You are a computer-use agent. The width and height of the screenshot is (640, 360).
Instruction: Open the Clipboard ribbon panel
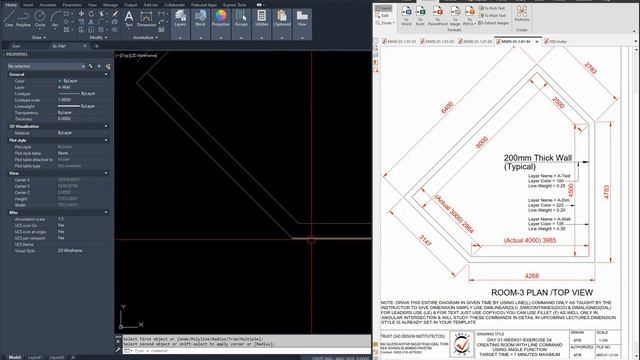coord(282,24)
